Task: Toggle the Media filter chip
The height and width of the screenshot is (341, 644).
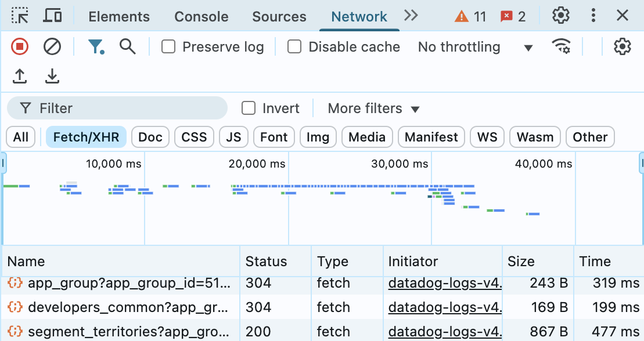Action: pyautogui.click(x=367, y=137)
